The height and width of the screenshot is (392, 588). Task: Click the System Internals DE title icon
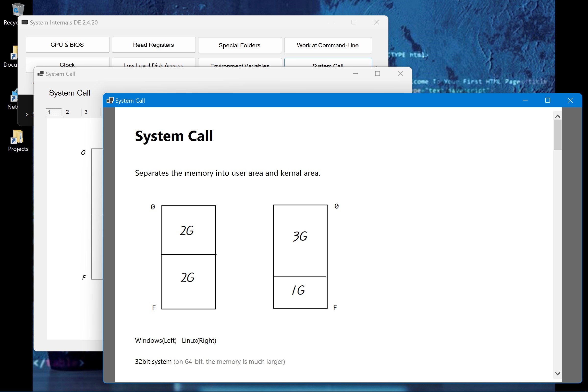pos(24,22)
